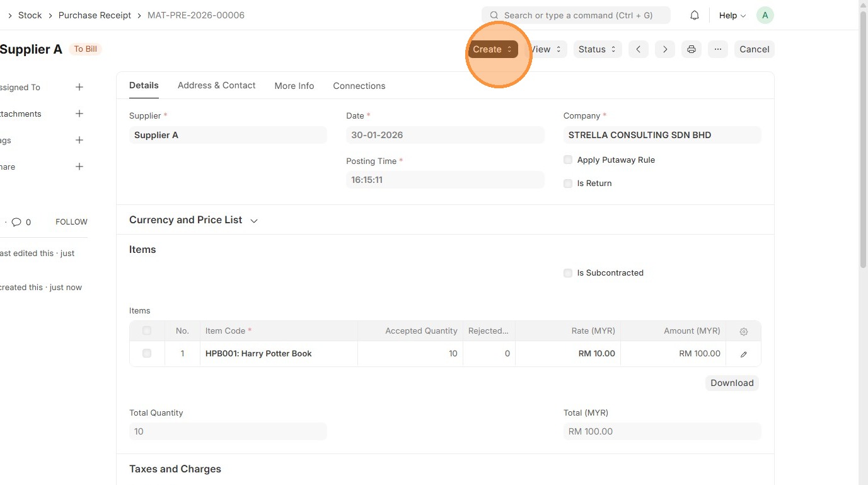Image resolution: width=868 pixels, height=485 pixels.
Task: Open the Create dropdown
Action: click(x=492, y=49)
